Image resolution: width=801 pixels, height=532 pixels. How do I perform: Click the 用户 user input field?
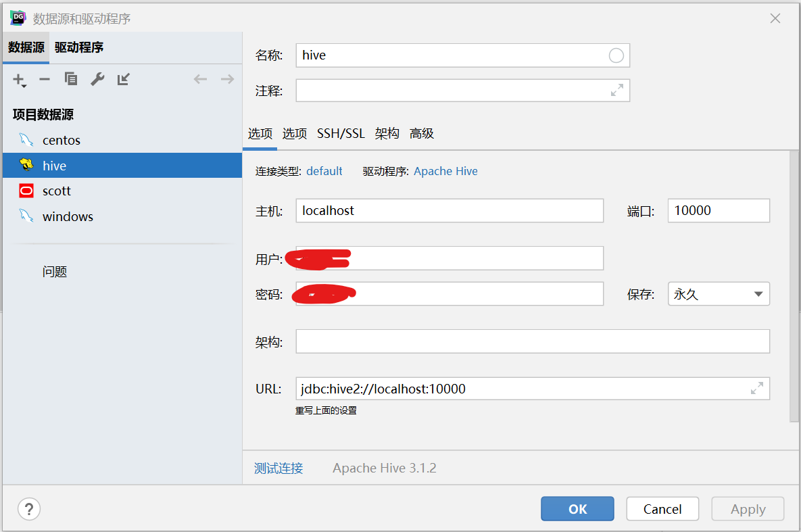[450, 258]
